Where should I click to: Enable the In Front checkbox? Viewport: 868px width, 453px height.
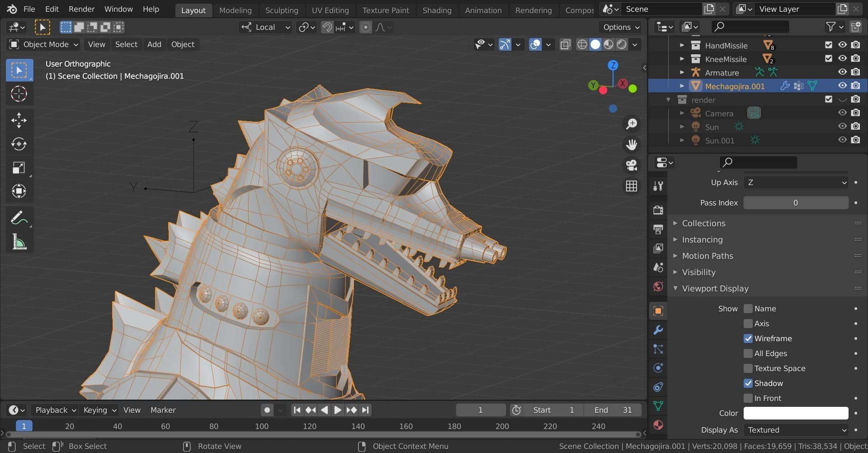pos(748,398)
